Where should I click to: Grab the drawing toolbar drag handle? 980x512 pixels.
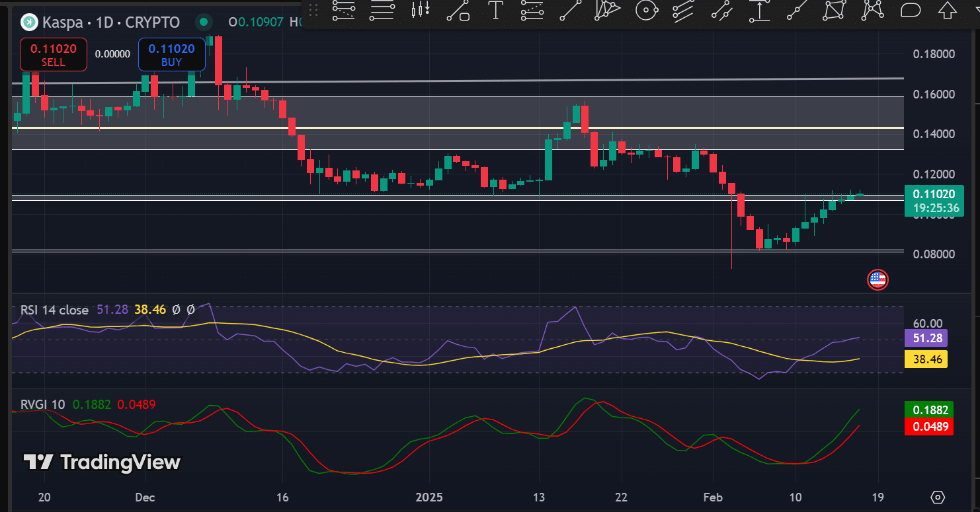(x=313, y=9)
